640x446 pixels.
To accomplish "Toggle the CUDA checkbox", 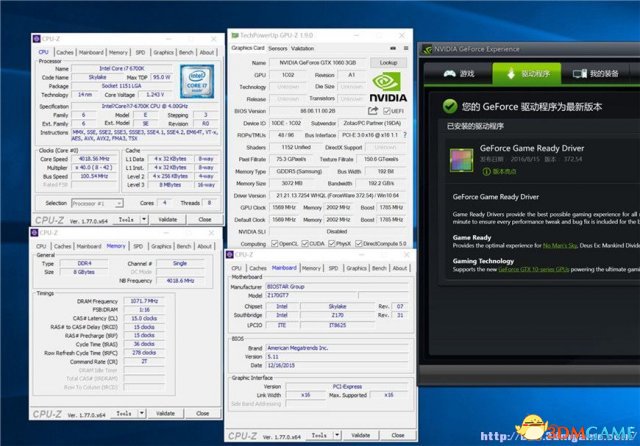I will (304, 244).
